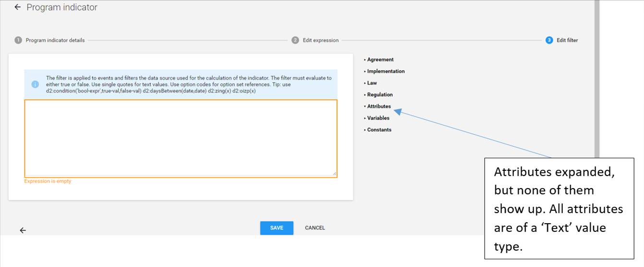Expand the Law section
Viewport: 644px width, 267px height.
(372, 83)
